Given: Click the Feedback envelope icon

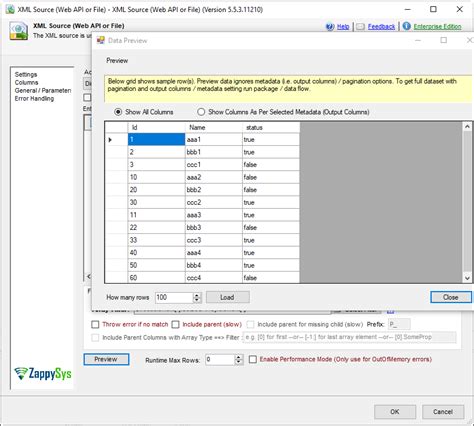Looking at the screenshot, I should coord(360,27).
